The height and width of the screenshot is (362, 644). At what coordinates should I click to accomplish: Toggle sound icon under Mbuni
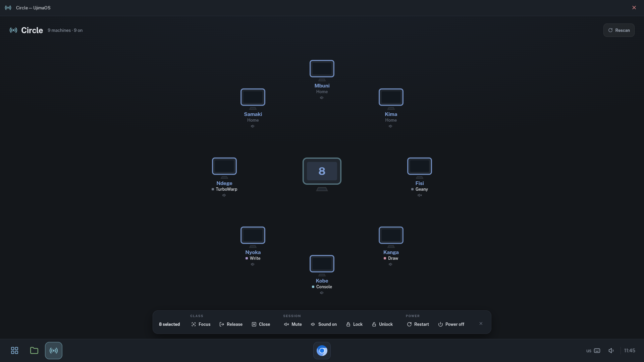point(322,98)
